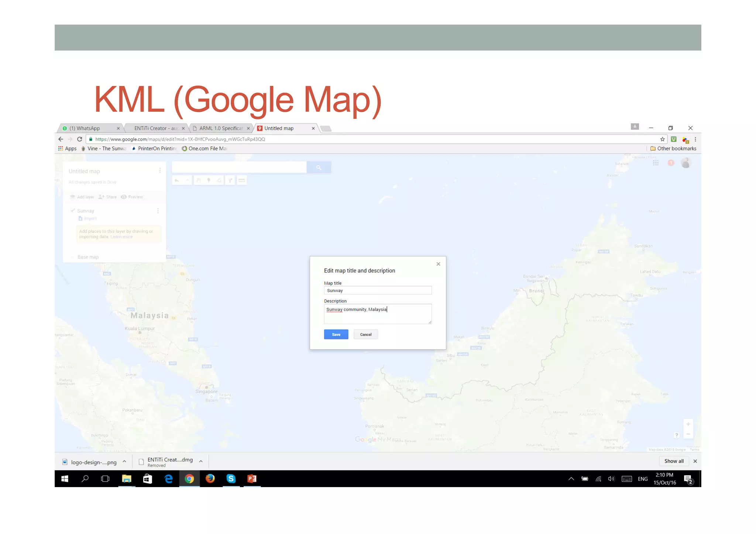The width and height of the screenshot is (756, 534).
Task: Open the Chrome menu (three dots)
Action: tap(695, 139)
